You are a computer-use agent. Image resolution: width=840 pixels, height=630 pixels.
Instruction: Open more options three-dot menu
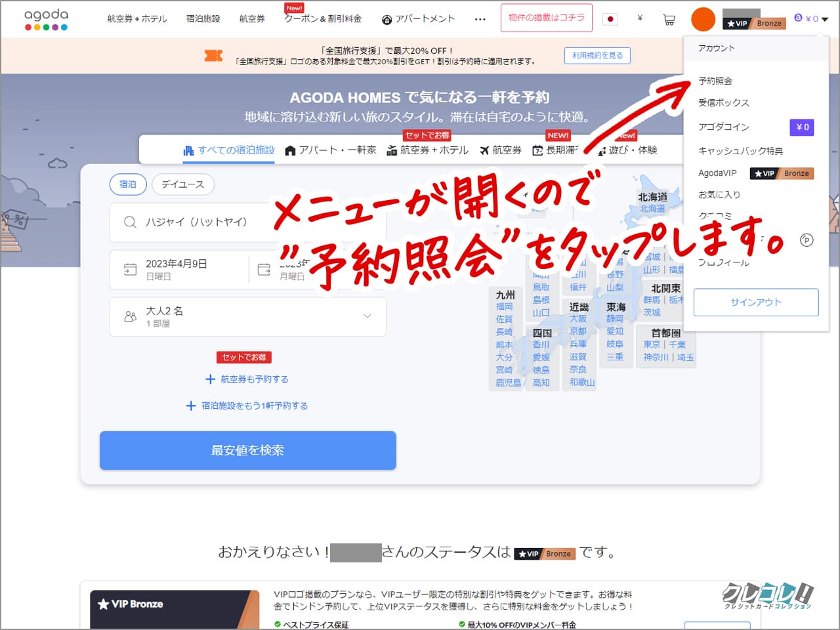(x=480, y=20)
